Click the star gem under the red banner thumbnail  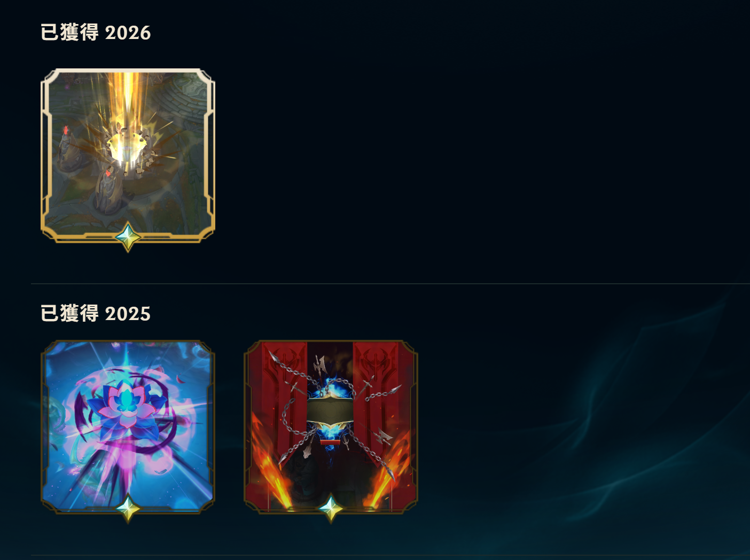(x=331, y=508)
